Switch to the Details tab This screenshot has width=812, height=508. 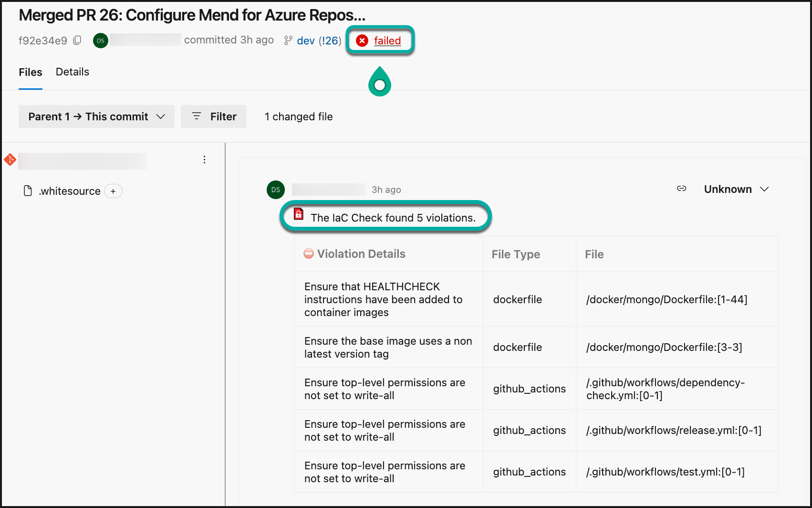73,72
